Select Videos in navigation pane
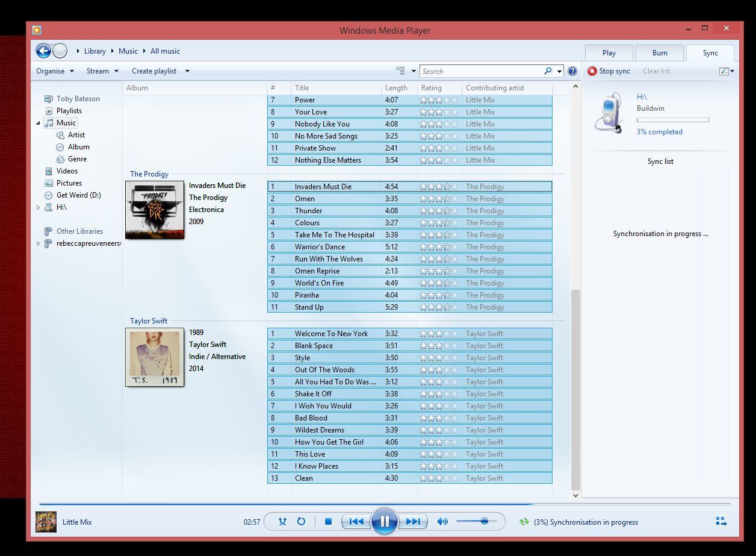The width and height of the screenshot is (756, 556). click(67, 171)
